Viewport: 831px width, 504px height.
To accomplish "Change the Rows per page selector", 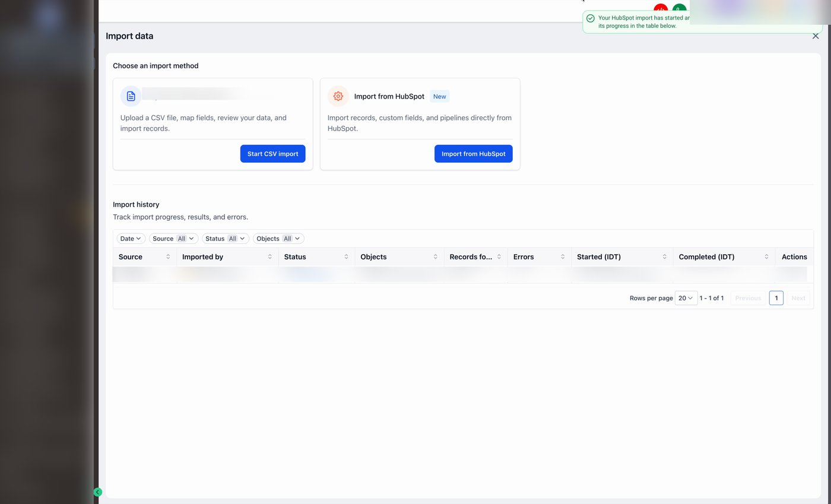I will (x=686, y=298).
